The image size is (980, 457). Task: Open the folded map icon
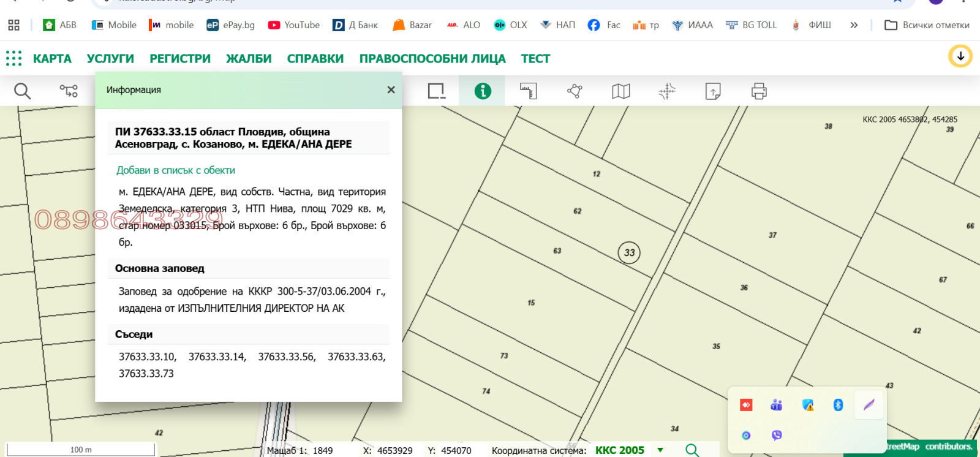620,91
